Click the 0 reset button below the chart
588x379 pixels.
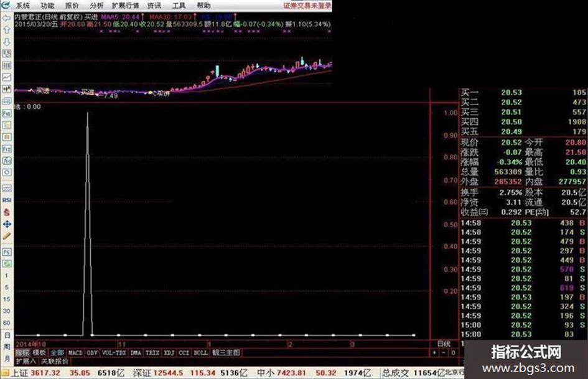click(453, 353)
